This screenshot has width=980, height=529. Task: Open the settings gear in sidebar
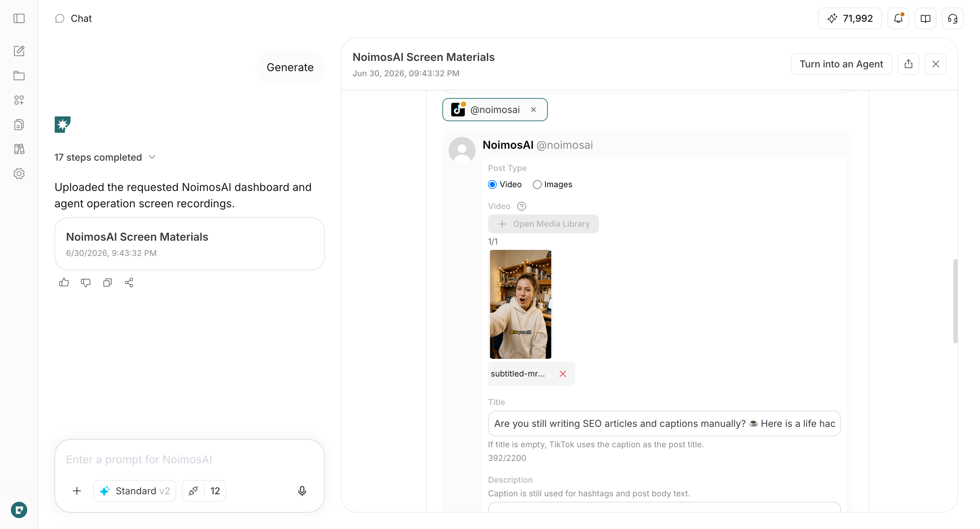click(x=19, y=174)
